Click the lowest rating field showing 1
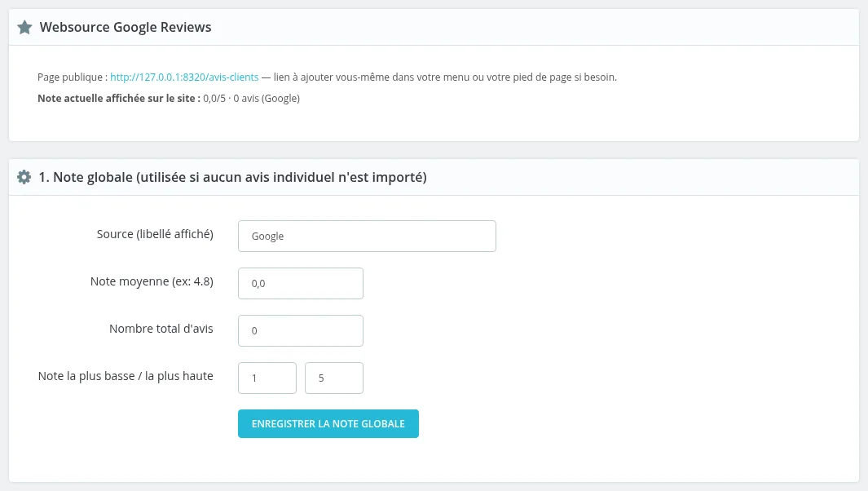 [267, 378]
